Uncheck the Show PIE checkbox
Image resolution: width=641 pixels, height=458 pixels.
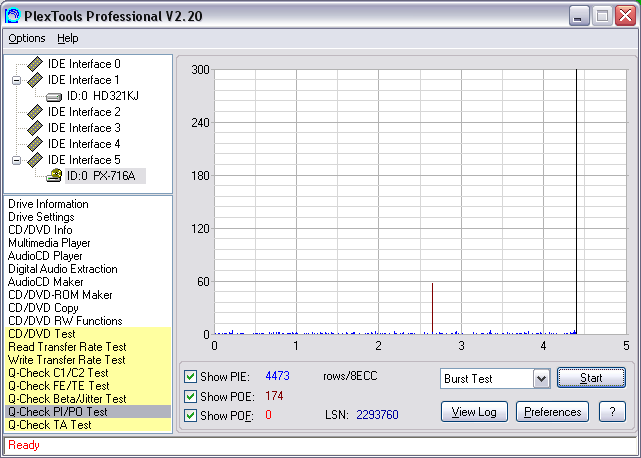click(190, 376)
